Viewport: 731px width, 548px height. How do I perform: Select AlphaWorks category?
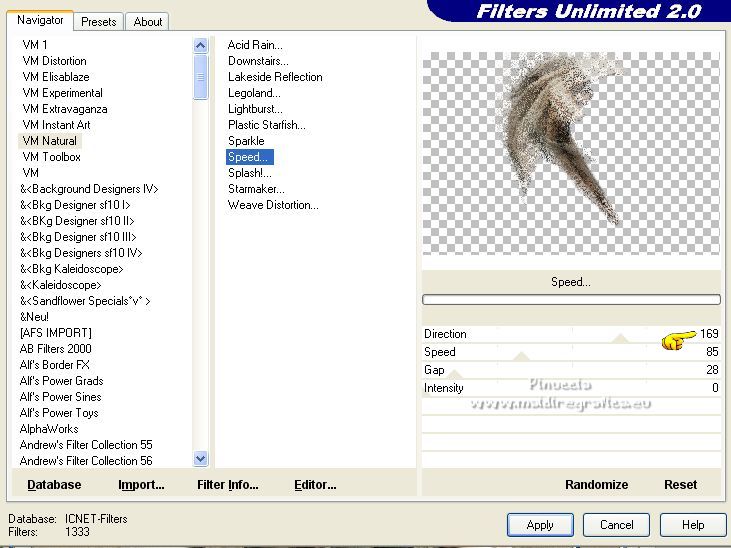[x=49, y=429]
